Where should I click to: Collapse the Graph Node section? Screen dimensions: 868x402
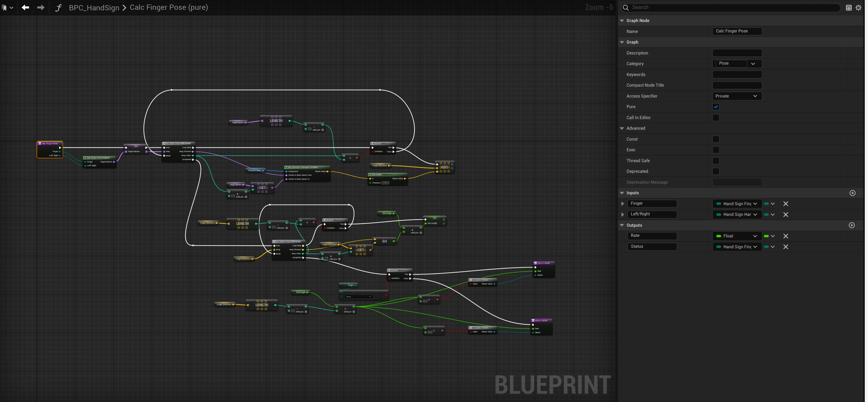tap(622, 20)
